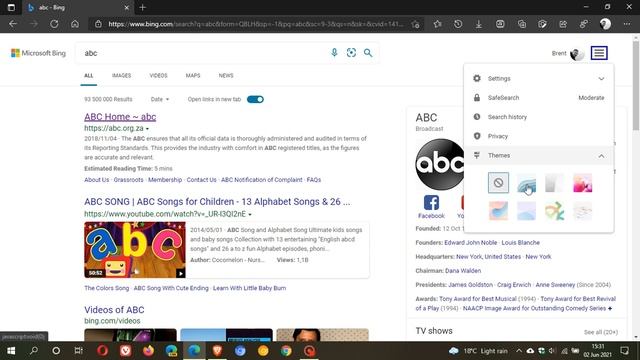
Task: Open Opera browser from taskbar
Action: (x=102, y=351)
